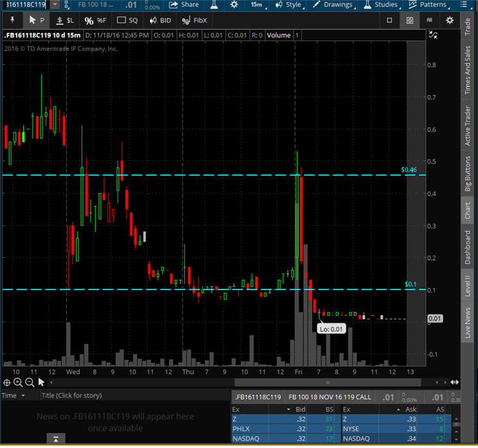Select the %F percent tool

click(x=96, y=21)
